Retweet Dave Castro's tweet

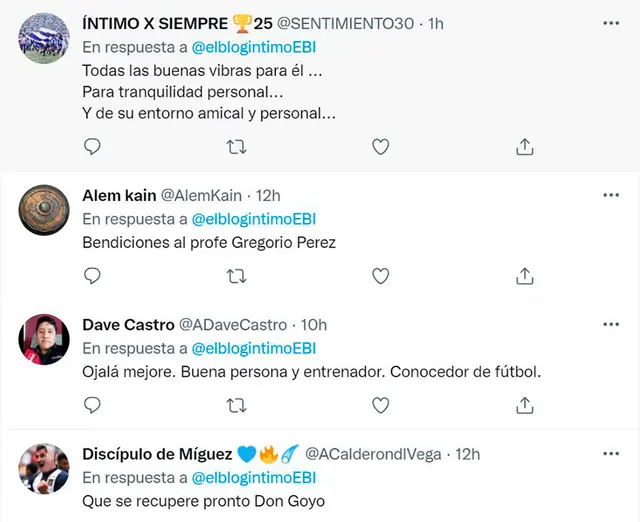pyautogui.click(x=236, y=404)
